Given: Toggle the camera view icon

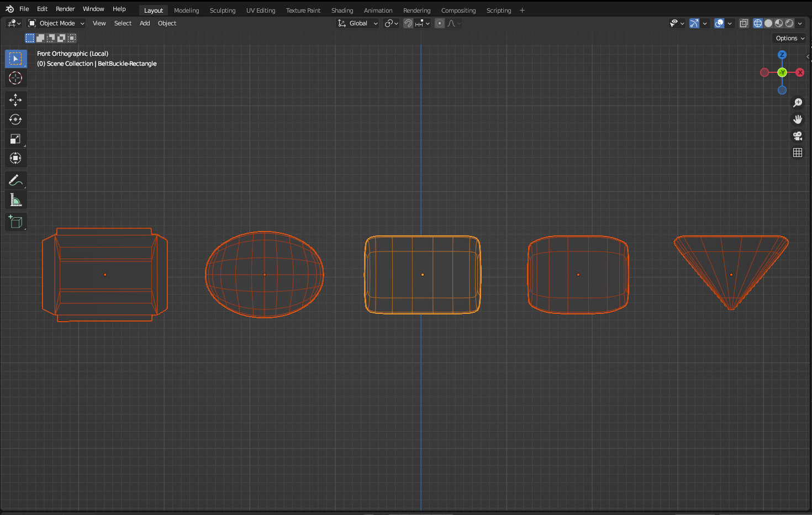Looking at the screenshot, I should point(798,136).
